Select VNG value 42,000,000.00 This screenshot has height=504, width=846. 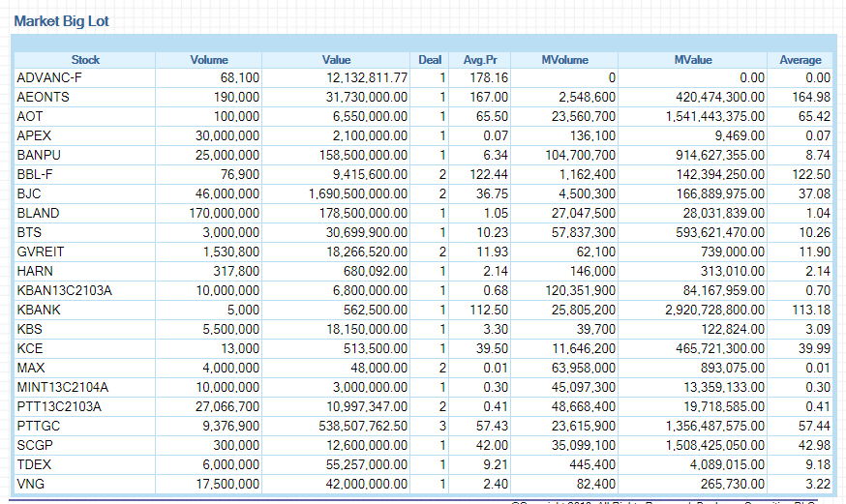coord(367,484)
